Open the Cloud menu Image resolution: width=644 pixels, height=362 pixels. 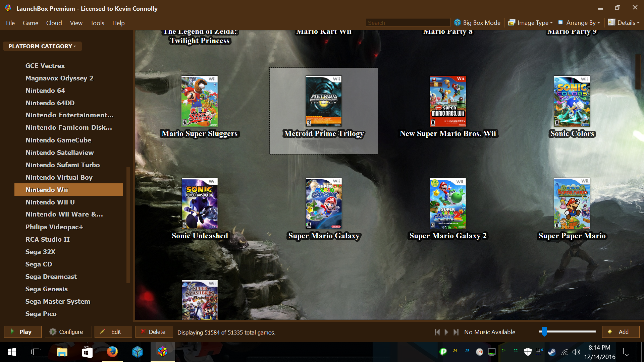[x=54, y=23]
